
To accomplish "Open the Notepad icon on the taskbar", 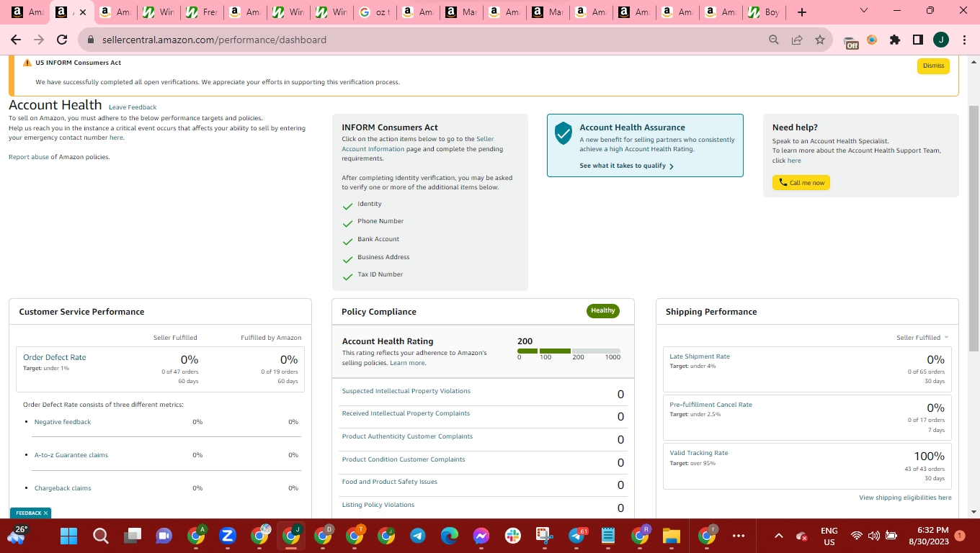I will click(608, 536).
